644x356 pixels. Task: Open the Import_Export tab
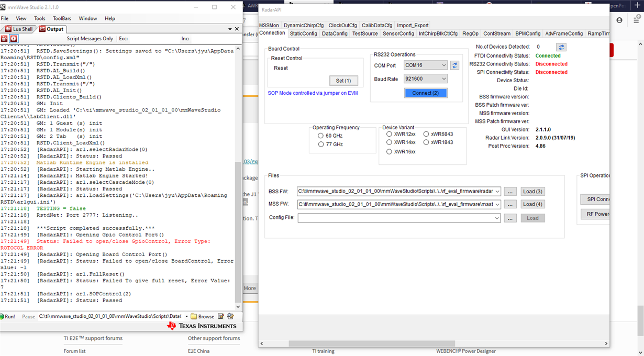(413, 25)
